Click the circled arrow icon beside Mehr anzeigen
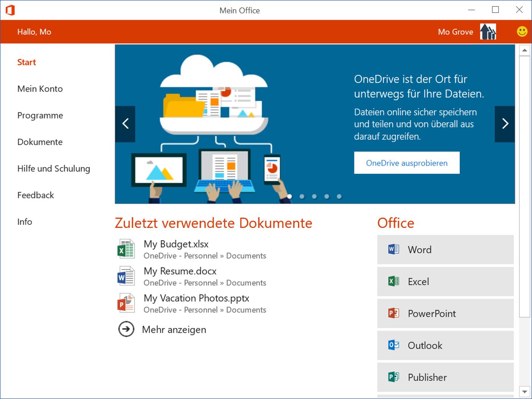 [126, 329]
